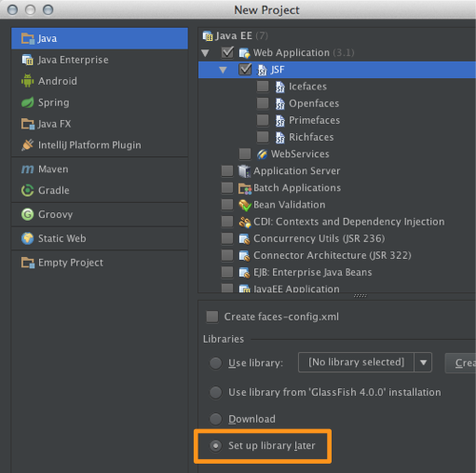
Task: Select the Set up library later option
Action: (263, 446)
